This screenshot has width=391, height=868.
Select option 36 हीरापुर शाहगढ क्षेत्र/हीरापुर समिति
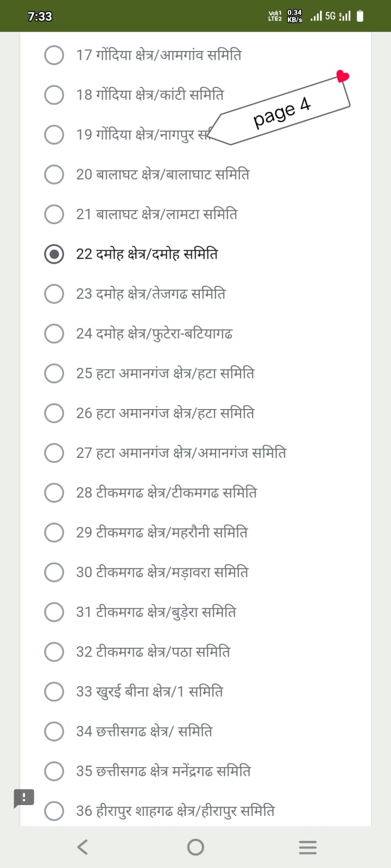(54, 811)
